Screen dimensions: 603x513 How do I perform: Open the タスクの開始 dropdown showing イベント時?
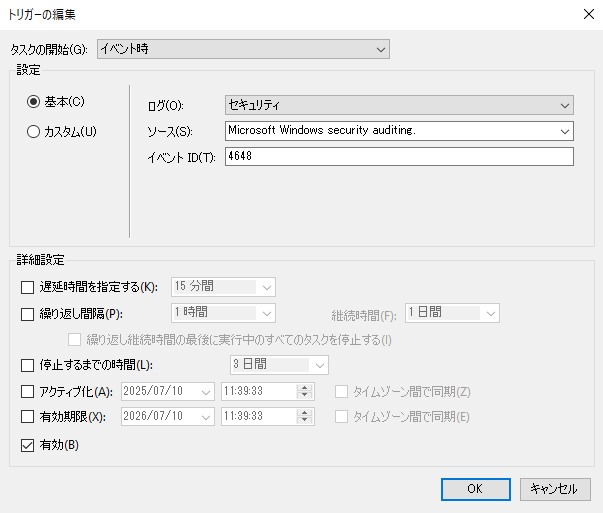(243, 49)
